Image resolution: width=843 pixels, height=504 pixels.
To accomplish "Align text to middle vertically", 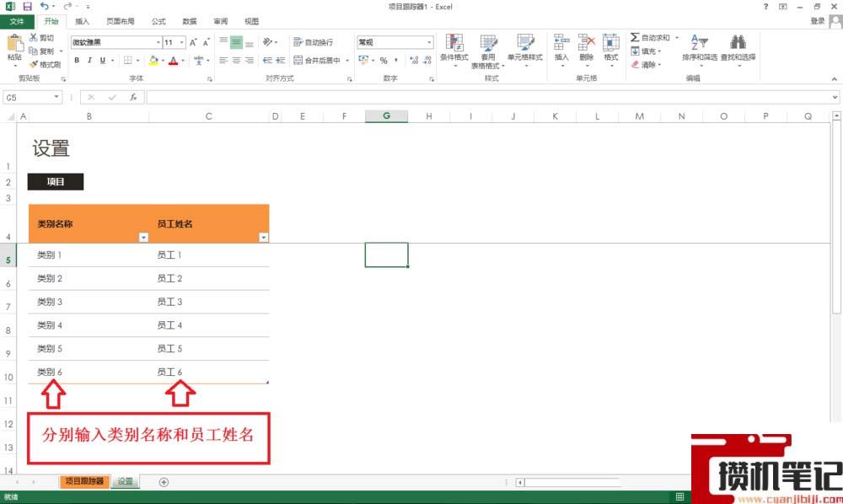I will [x=236, y=42].
